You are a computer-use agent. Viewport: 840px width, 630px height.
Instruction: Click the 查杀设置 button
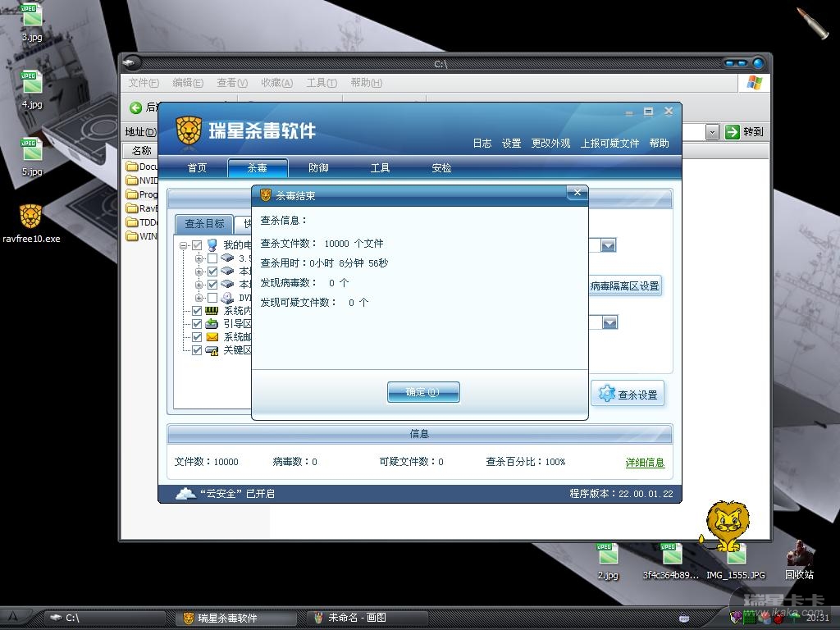(x=628, y=395)
